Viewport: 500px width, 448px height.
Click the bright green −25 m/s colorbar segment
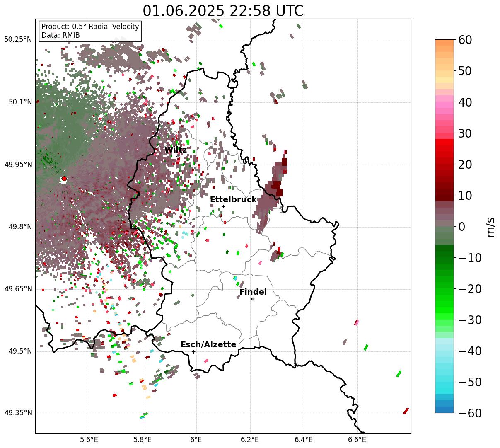[444, 304]
